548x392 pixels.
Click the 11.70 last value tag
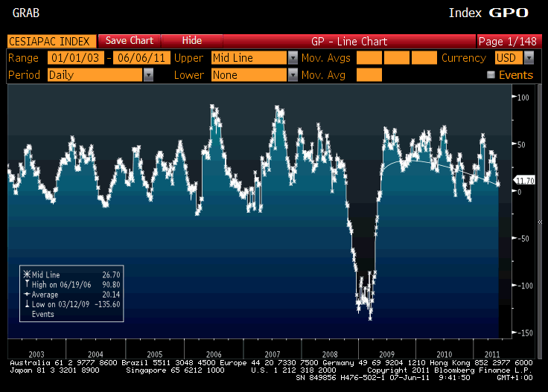[526, 181]
